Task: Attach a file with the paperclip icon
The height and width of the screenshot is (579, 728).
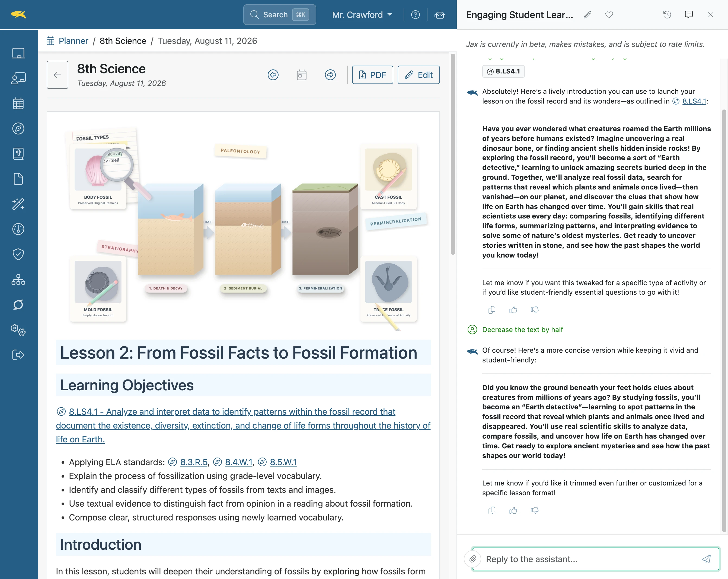Action: (x=472, y=559)
